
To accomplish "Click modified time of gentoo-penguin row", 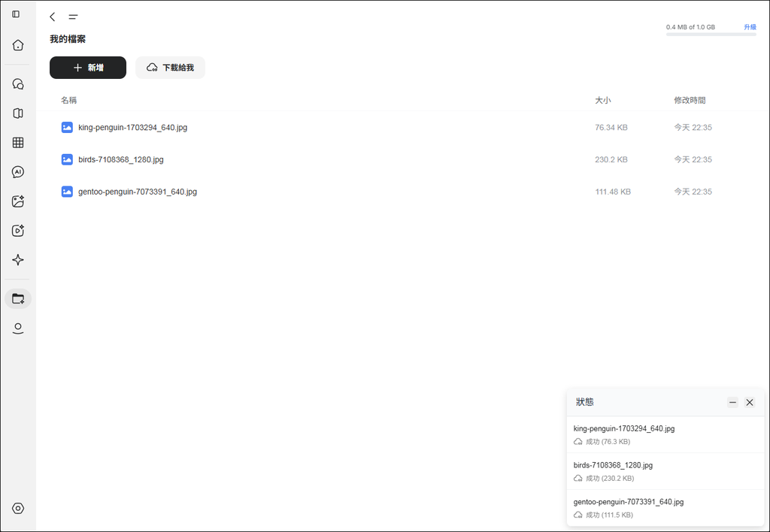I will pos(693,192).
